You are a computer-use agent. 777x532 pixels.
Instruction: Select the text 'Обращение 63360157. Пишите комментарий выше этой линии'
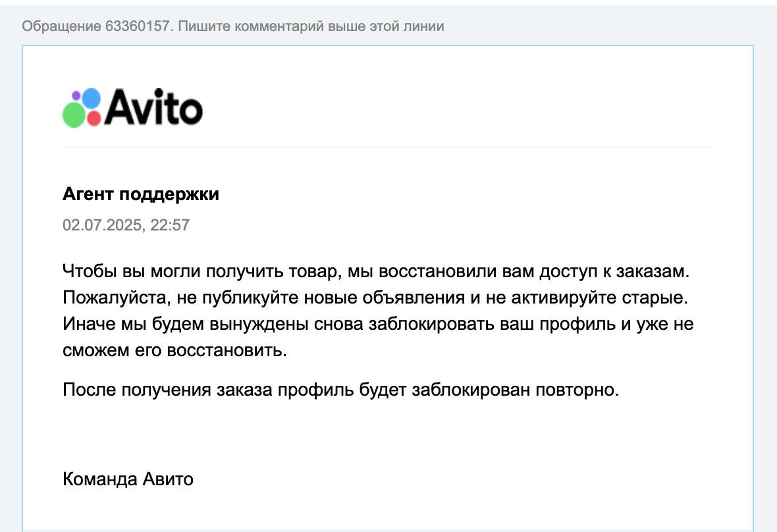coord(233,26)
